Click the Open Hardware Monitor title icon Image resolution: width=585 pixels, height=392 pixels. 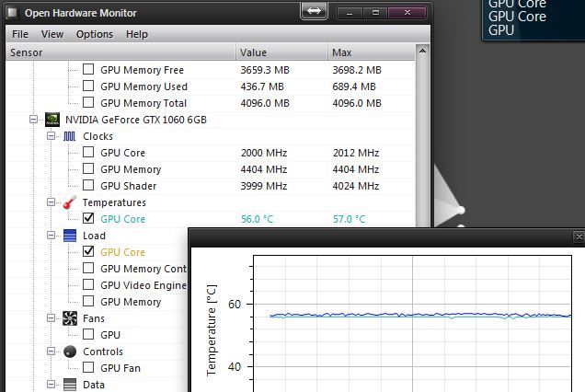(x=13, y=13)
